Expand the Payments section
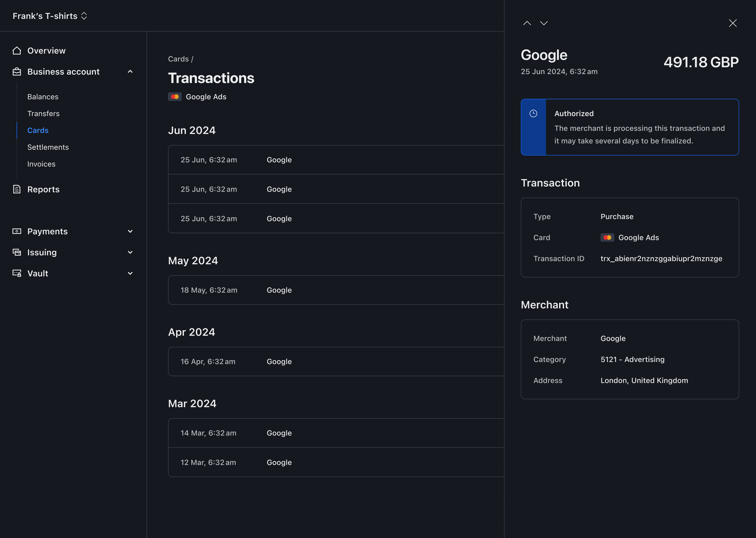Image resolution: width=756 pixels, height=538 pixels. pos(130,231)
